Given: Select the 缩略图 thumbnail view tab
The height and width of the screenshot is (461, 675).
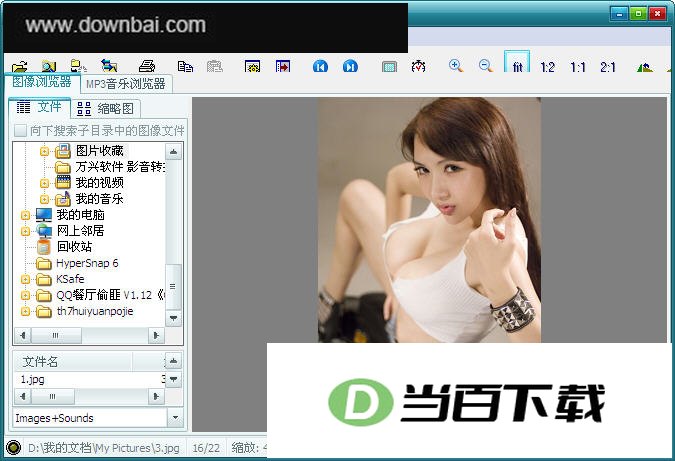Looking at the screenshot, I should (106, 108).
